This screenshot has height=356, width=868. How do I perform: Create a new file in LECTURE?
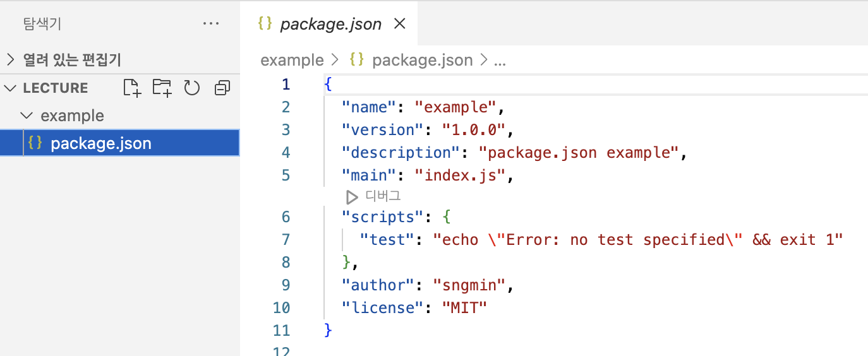pyautogui.click(x=132, y=88)
